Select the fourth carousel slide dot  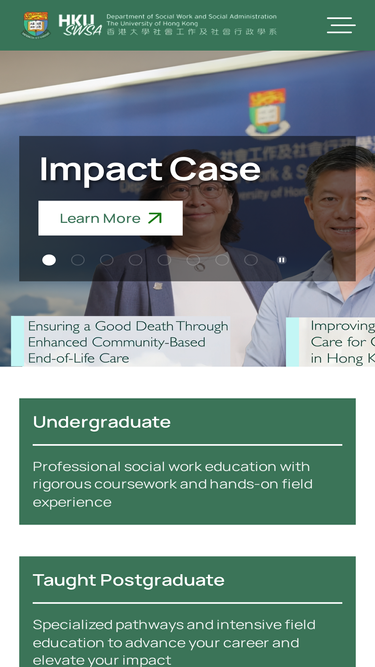click(136, 260)
